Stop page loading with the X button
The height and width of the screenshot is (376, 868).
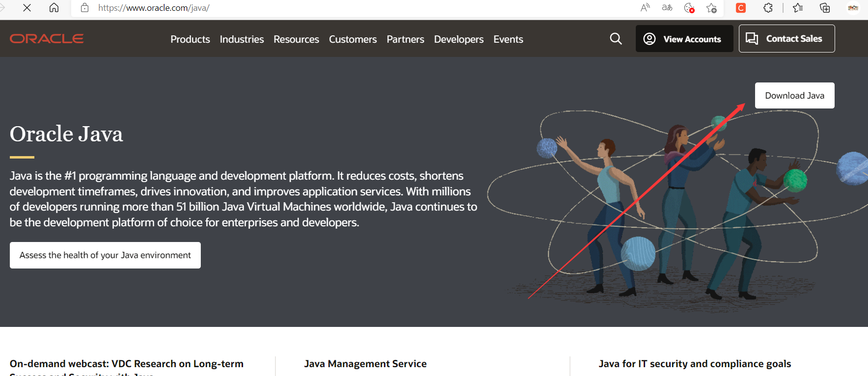27,8
